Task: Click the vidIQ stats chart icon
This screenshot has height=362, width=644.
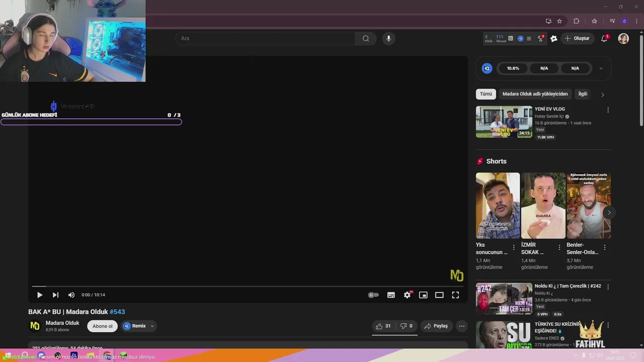Action: pyautogui.click(x=511, y=38)
